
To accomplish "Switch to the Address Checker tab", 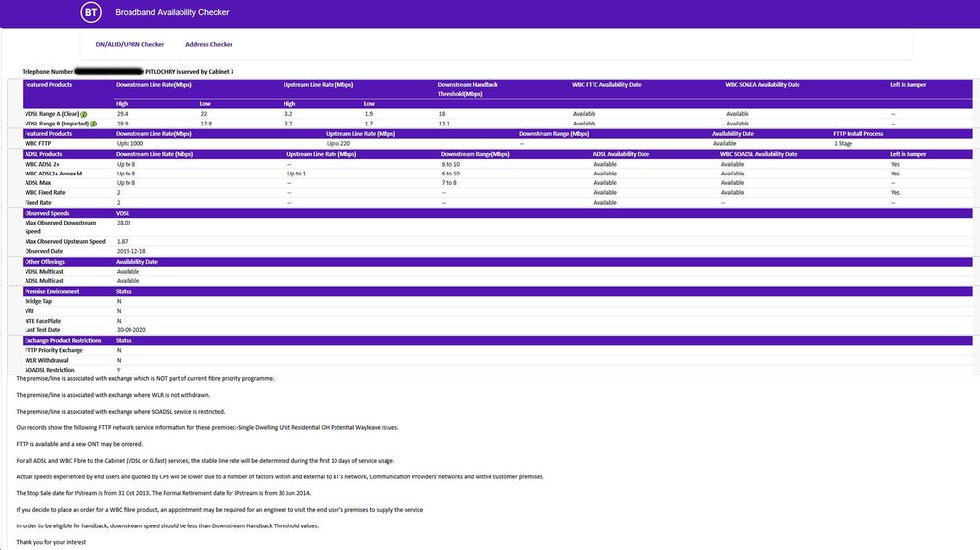I will pos(209,44).
